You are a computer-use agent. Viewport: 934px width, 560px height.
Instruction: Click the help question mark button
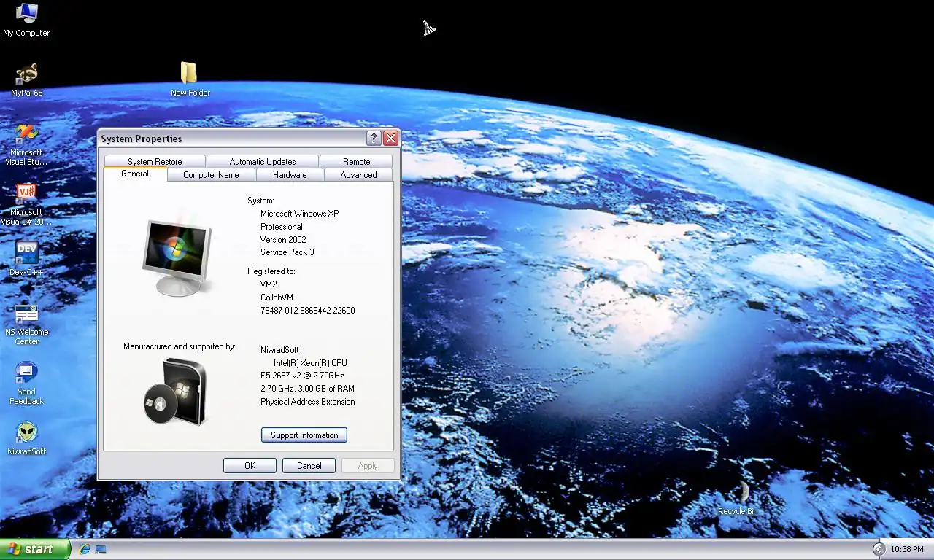pos(374,139)
